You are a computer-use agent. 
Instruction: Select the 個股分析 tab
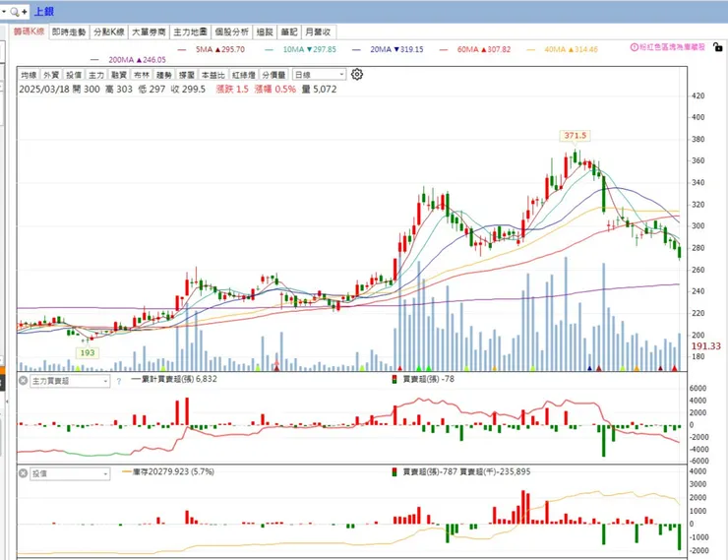tap(231, 32)
